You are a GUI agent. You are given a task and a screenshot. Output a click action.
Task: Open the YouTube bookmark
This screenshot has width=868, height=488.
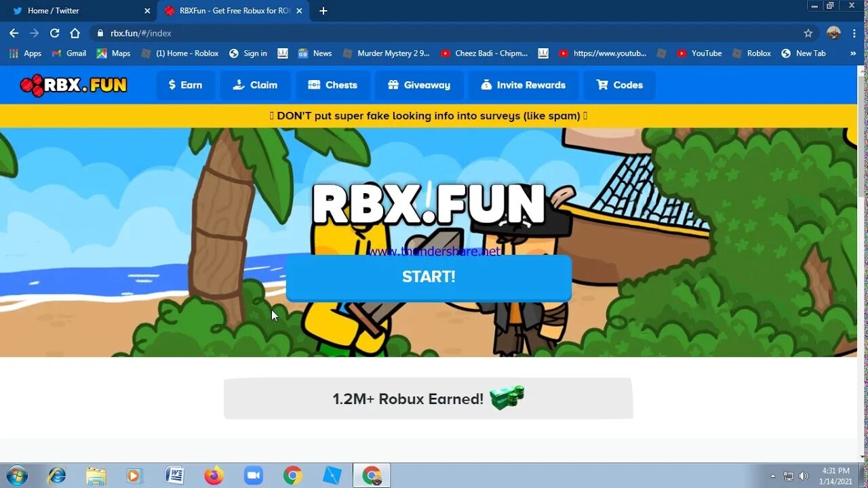pyautogui.click(x=699, y=54)
